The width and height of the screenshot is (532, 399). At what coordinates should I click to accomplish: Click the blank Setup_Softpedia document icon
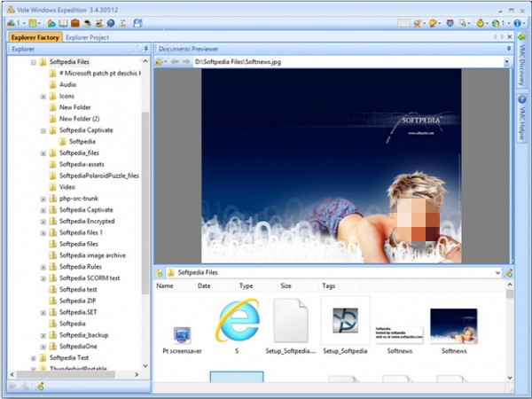(291, 322)
